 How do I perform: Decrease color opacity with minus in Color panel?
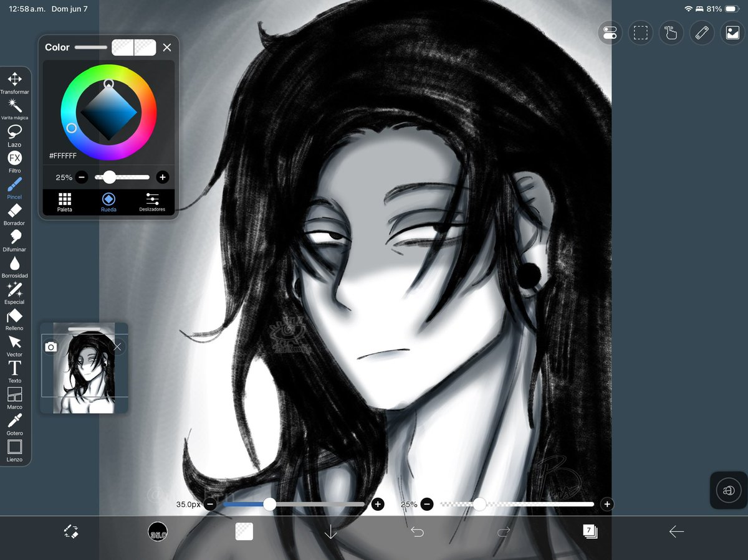(x=82, y=178)
